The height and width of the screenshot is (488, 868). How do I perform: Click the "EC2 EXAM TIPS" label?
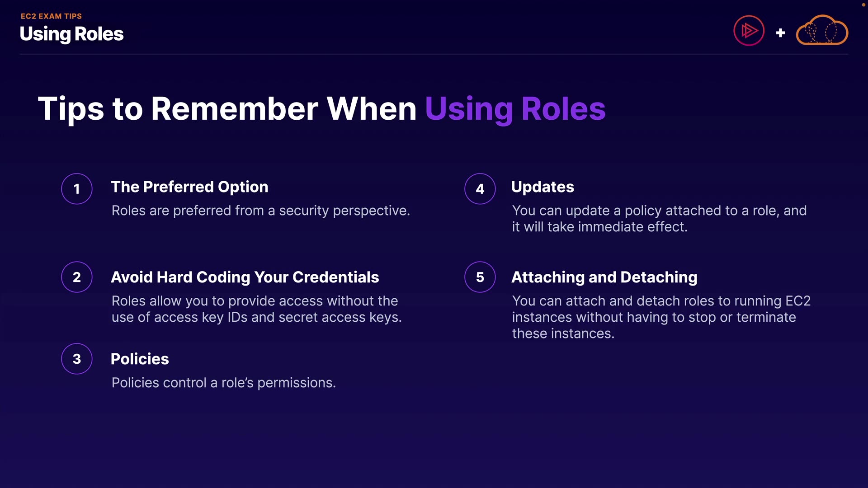coord(51,16)
